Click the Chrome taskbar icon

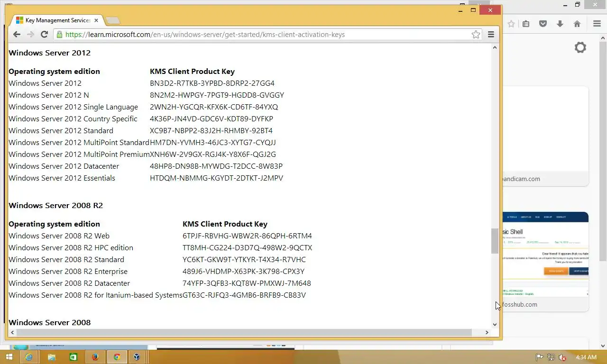click(117, 357)
